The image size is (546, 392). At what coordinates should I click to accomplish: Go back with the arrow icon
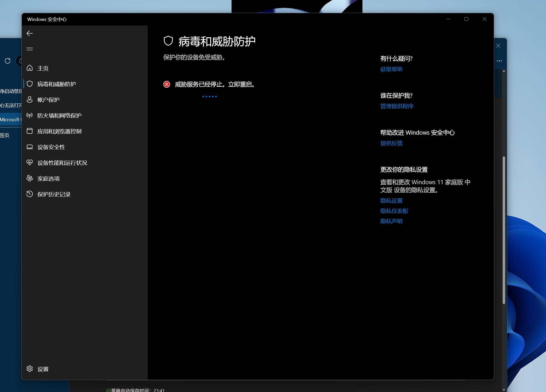tap(30, 33)
